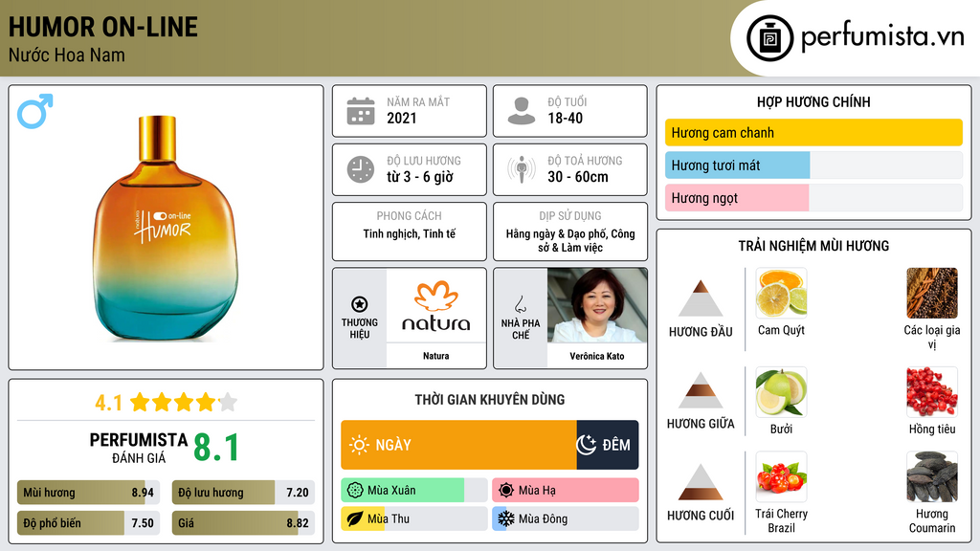Click the nose icon above Nhà pha chế
This screenshot has width=980, height=551.
(520, 304)
